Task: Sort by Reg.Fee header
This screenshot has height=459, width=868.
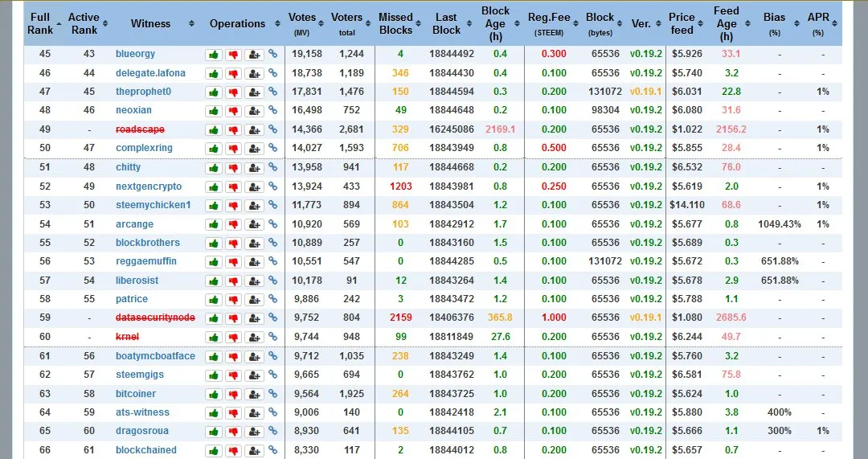Action: [x=552, y=24]
